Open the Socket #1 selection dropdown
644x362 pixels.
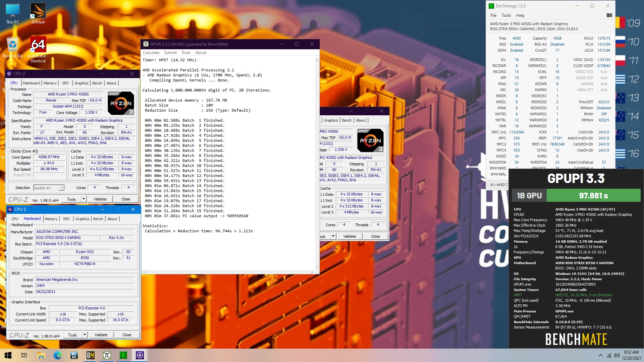click(x=49, y=188)
